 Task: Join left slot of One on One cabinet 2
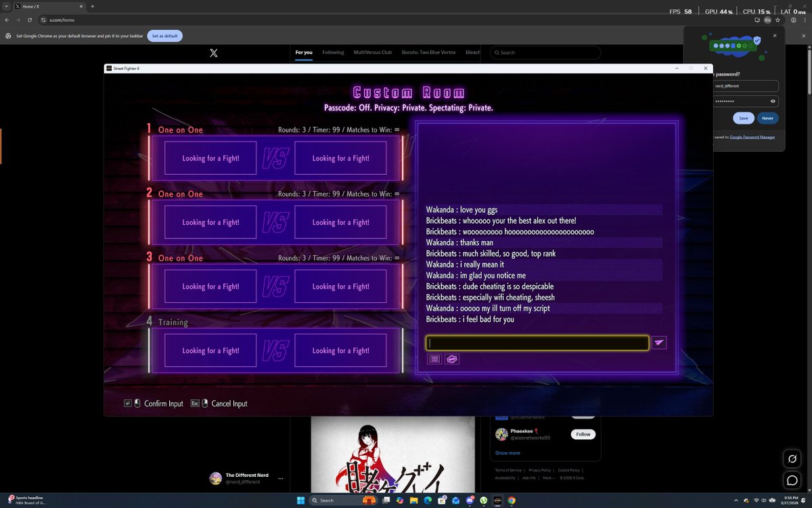click(210, 222)
